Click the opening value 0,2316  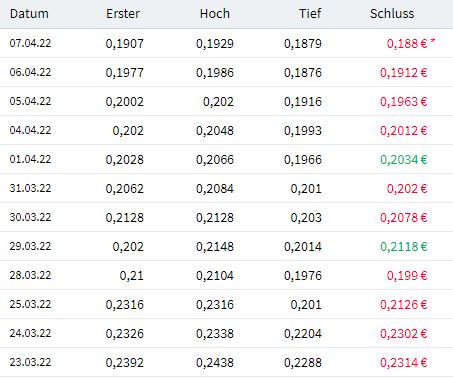[125, 305]
